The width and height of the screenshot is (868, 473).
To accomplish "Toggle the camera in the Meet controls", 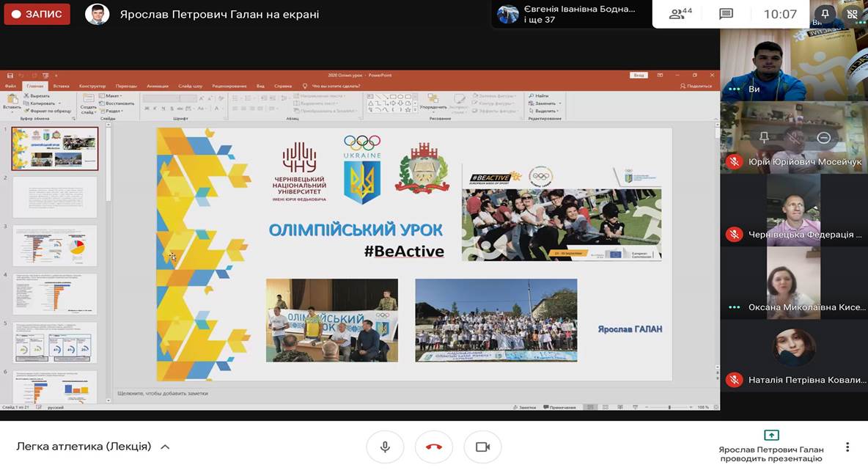I will coord(482,447).
